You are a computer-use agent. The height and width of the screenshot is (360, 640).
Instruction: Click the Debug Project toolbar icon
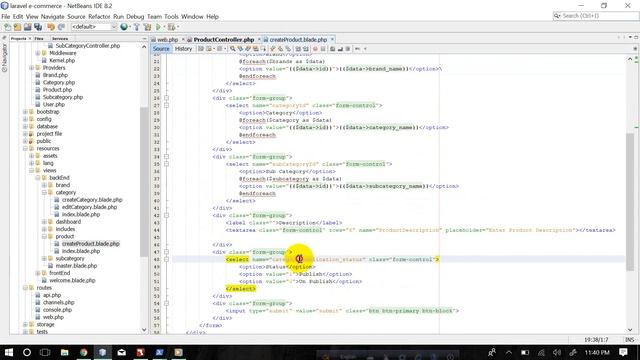tap(171, 27)
